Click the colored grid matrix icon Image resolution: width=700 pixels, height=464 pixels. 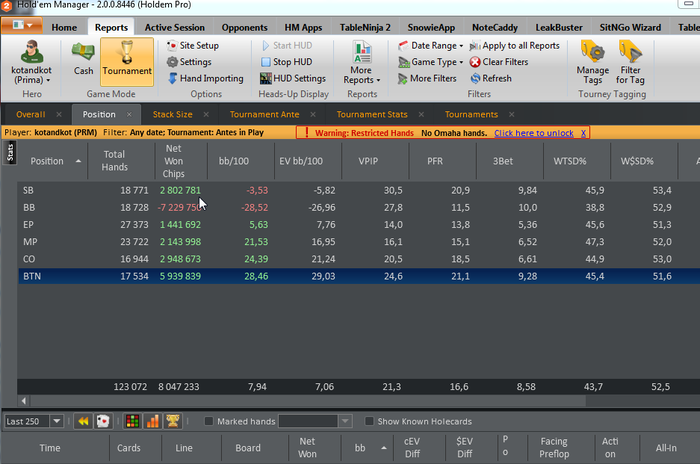[x=132, y=421]
